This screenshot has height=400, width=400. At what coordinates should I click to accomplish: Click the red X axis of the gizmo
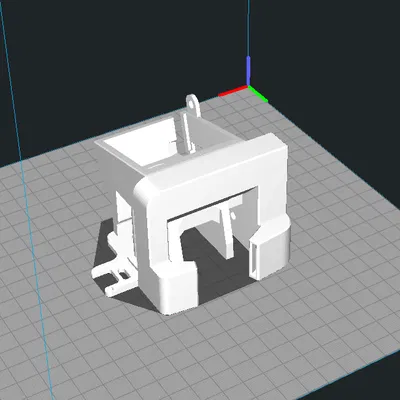point(232,91)
